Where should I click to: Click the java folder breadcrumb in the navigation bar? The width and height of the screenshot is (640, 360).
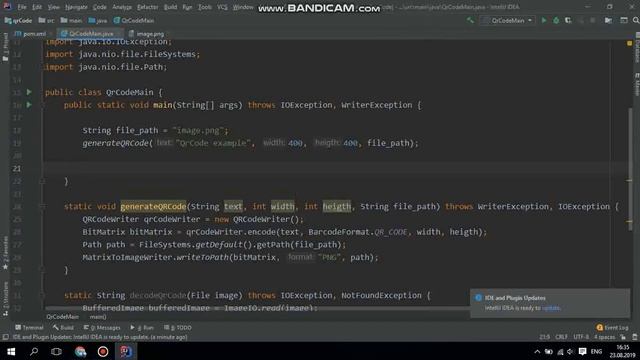click(98, 20)
